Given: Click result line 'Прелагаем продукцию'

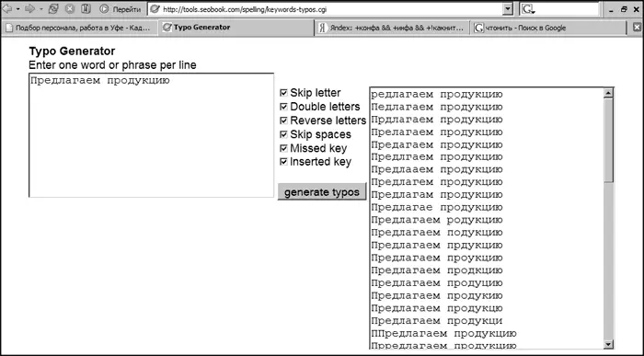Looking at the screenshot, I should pyautogui.click(x=437, y=132).
